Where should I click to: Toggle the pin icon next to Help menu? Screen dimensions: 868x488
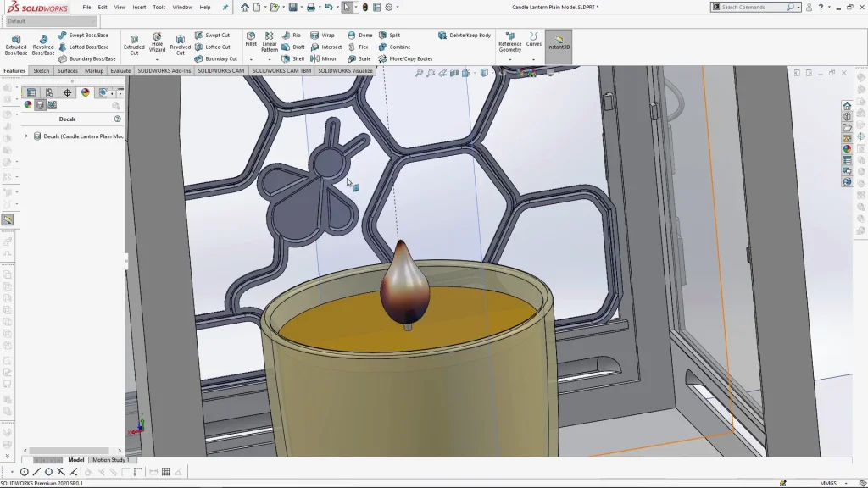click(225, 8)
